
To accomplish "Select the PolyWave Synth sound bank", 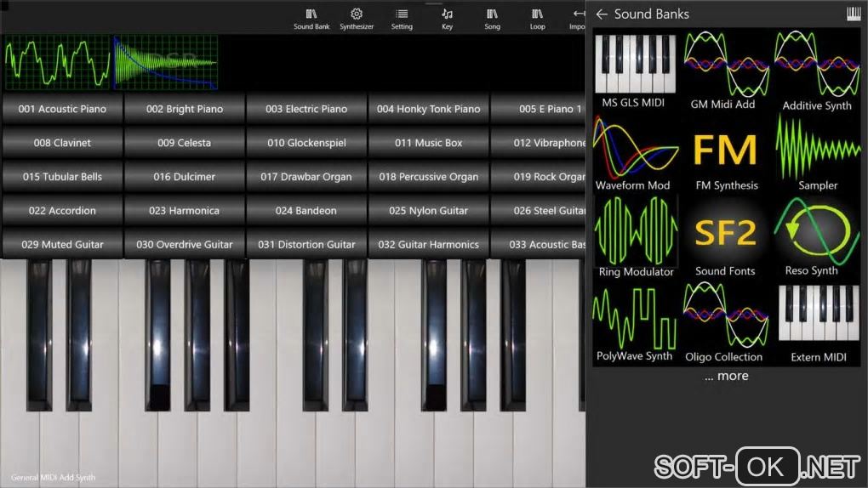I will (x=634, y=323).
